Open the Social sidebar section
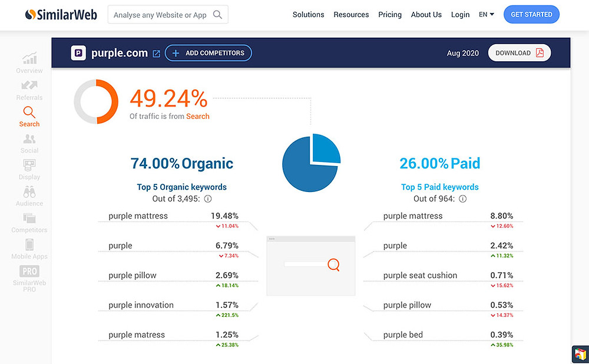 (x=29, y=144)
